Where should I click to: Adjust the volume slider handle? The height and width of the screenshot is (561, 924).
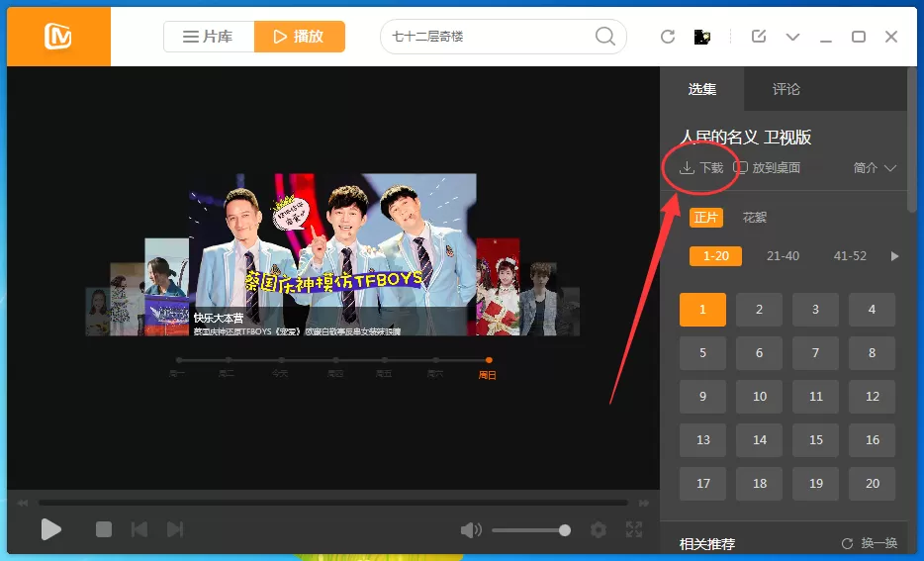pos(565,530)
